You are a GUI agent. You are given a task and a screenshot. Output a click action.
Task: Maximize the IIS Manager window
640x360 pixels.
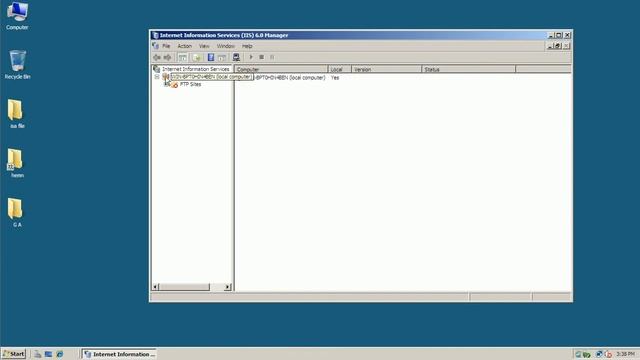(559, 36)
